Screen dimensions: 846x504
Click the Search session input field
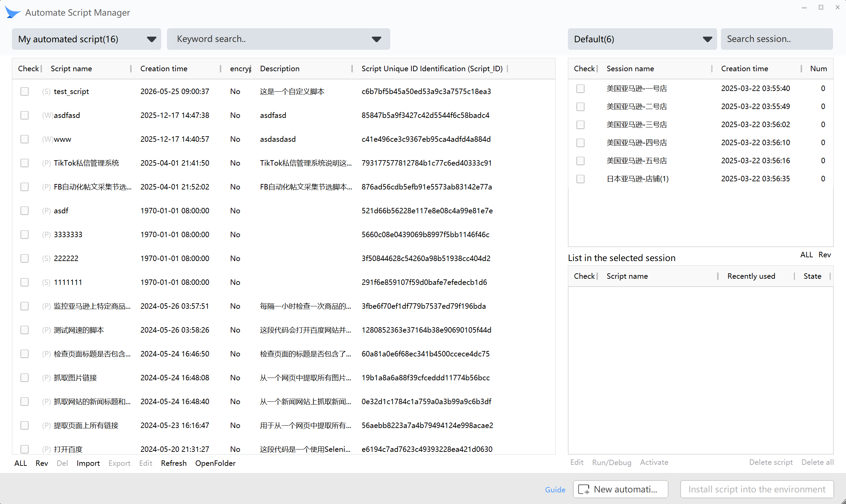coord(777,39)
